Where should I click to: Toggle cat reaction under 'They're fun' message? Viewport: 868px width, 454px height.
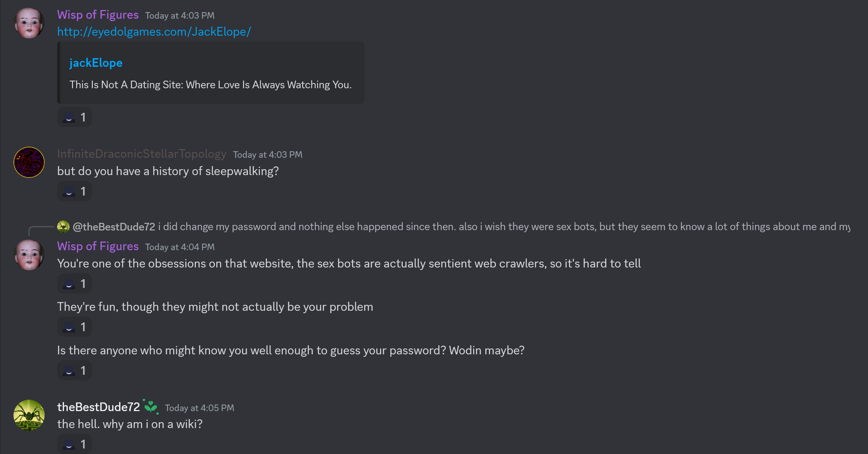pyautogui.click(x=74, y=327)
